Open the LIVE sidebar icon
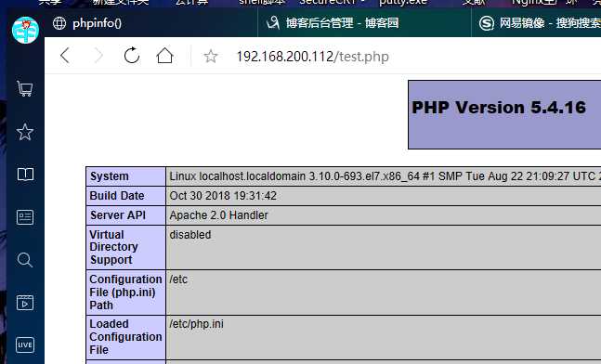The height and width of the screenshot is (364, 601). [x=25, y=344]
